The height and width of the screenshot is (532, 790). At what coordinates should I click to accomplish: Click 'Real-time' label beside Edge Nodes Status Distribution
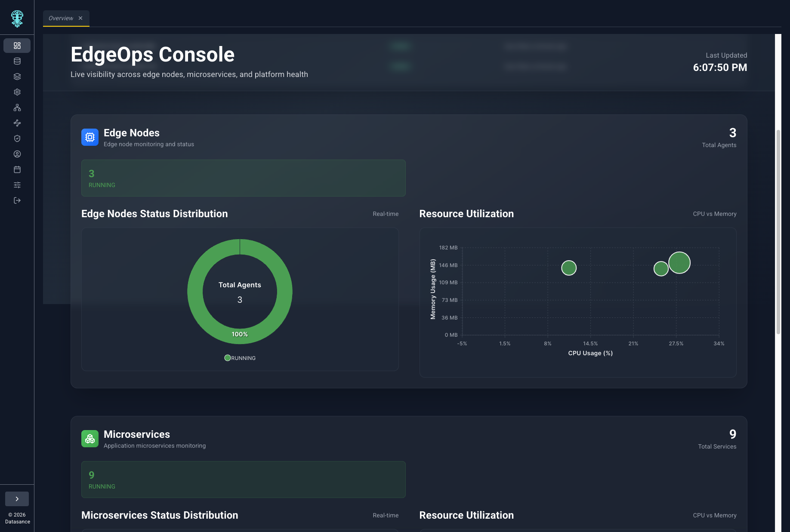[386, 214]
